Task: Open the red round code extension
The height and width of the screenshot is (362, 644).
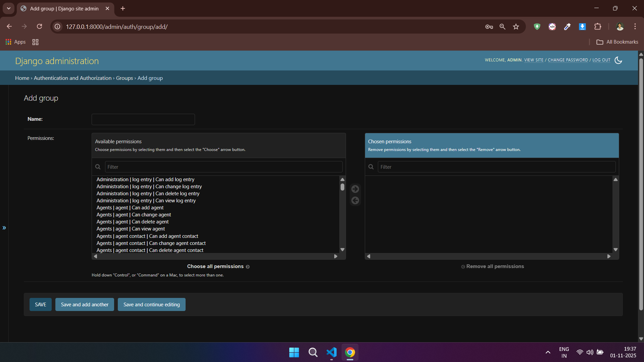Action: tap(552, 27)
